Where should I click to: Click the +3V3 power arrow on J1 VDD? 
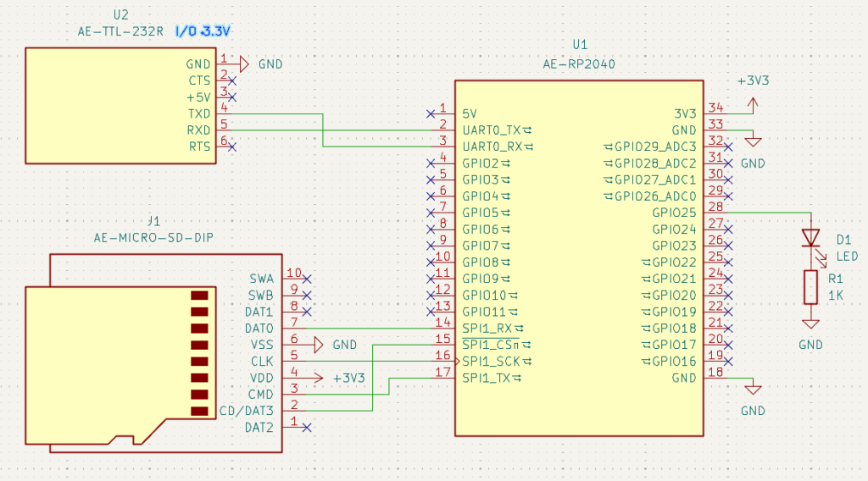320,377
